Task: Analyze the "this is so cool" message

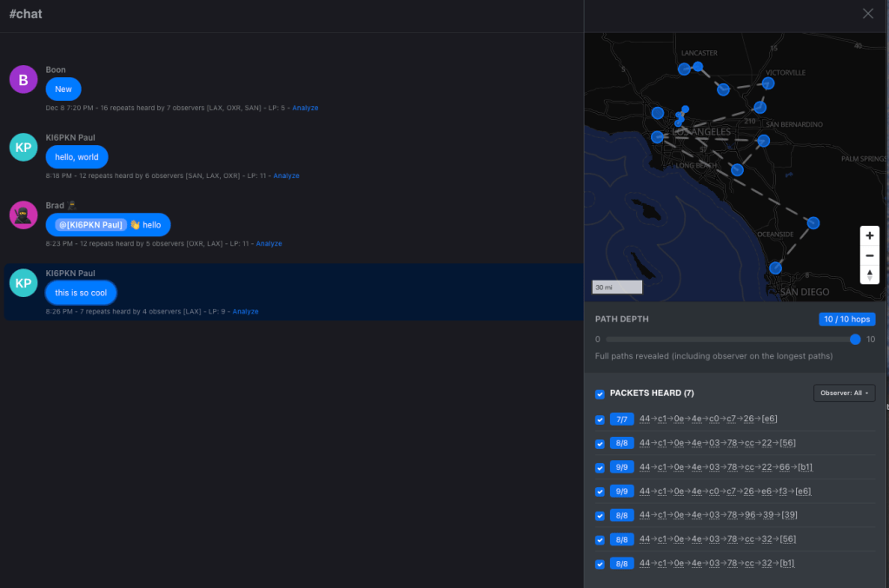Action: click(x=245, y=312)
